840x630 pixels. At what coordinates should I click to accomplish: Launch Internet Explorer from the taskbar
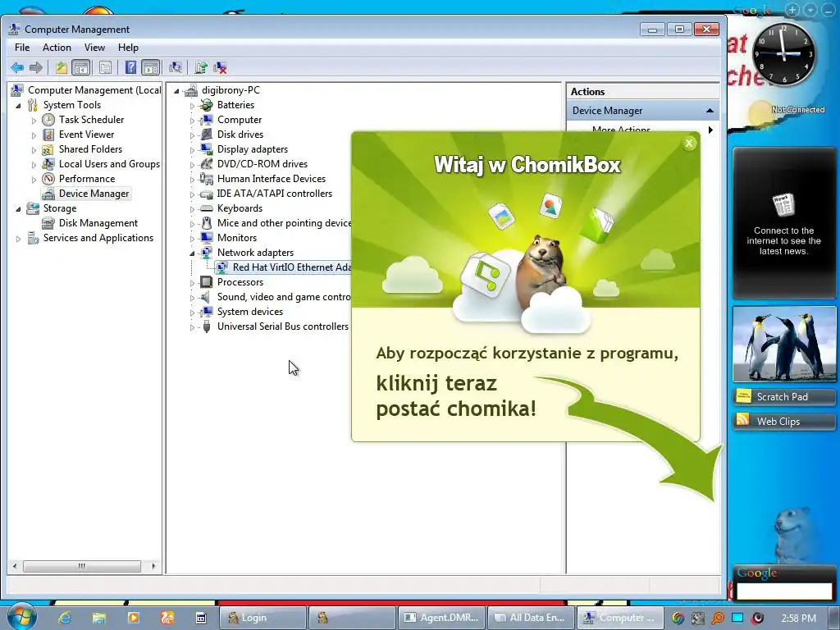[x=65, y=618]
